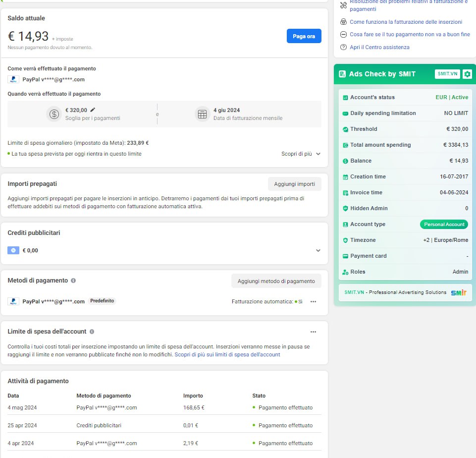Click the pencil icon to edit payment threshold
This screenshot has width=476, height=458.
(x=93, y=110)
